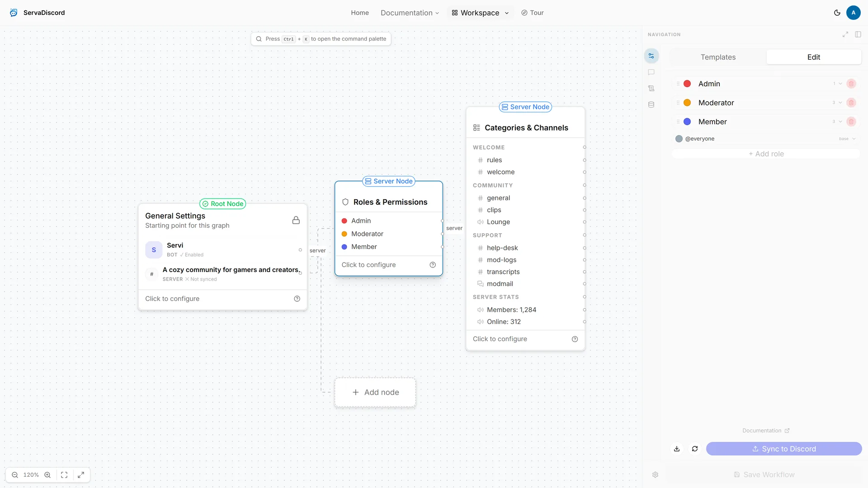Click the Add node placeholder
This screenshot has width=868, height=488.
tap(375, 392)
